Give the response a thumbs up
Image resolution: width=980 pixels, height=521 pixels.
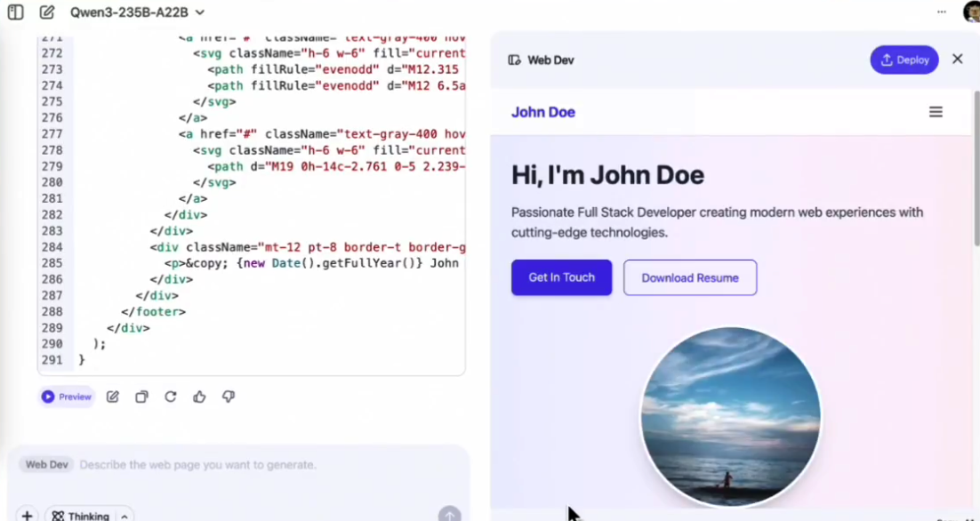tap(199, 397)
